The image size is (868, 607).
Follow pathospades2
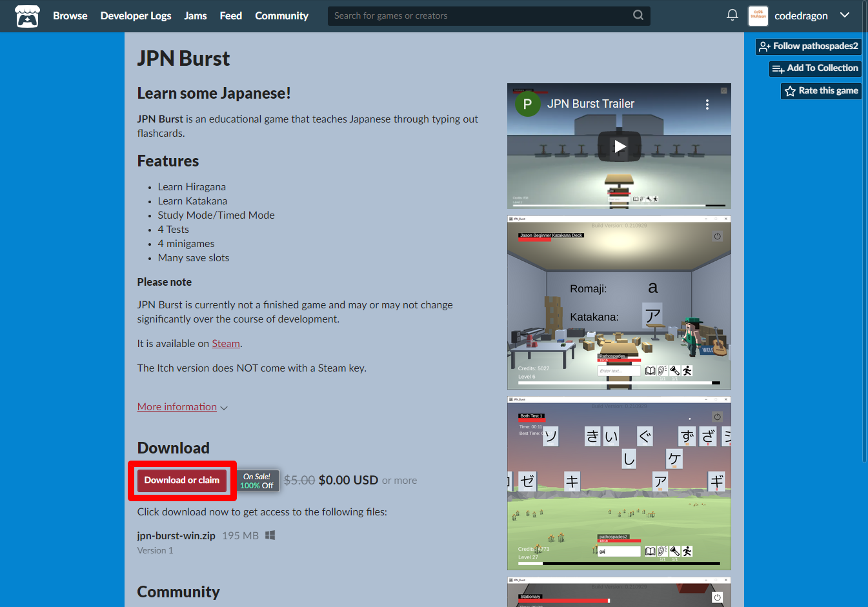click(x=809, y=46)
